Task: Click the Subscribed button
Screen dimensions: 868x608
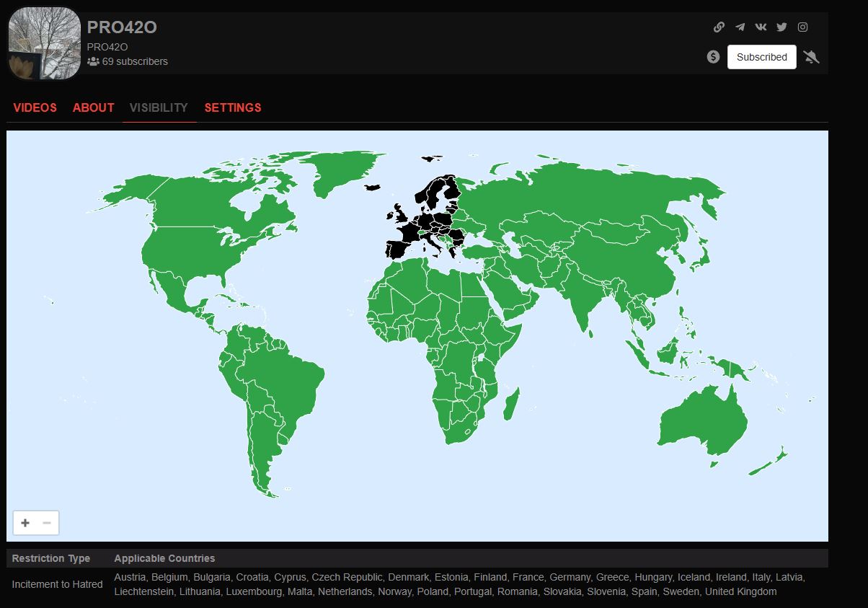Action: click(761, 57)
